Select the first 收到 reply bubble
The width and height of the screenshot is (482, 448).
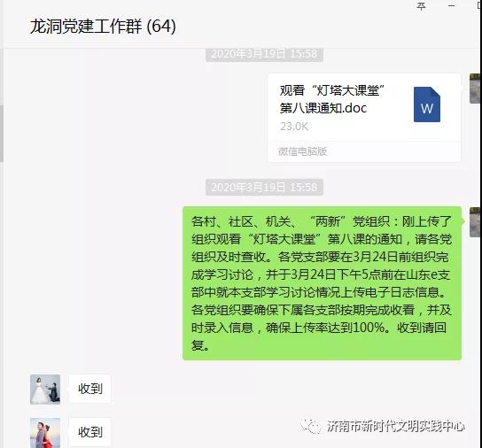89,389
